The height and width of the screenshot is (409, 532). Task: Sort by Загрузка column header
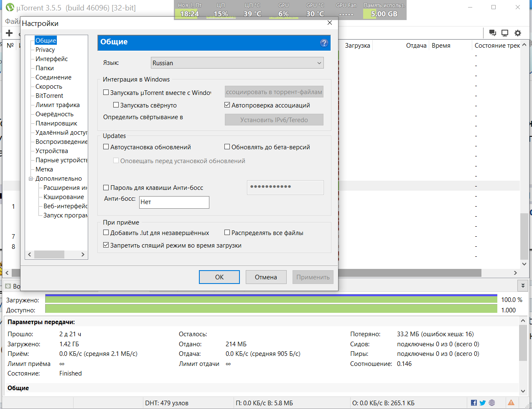358,46
